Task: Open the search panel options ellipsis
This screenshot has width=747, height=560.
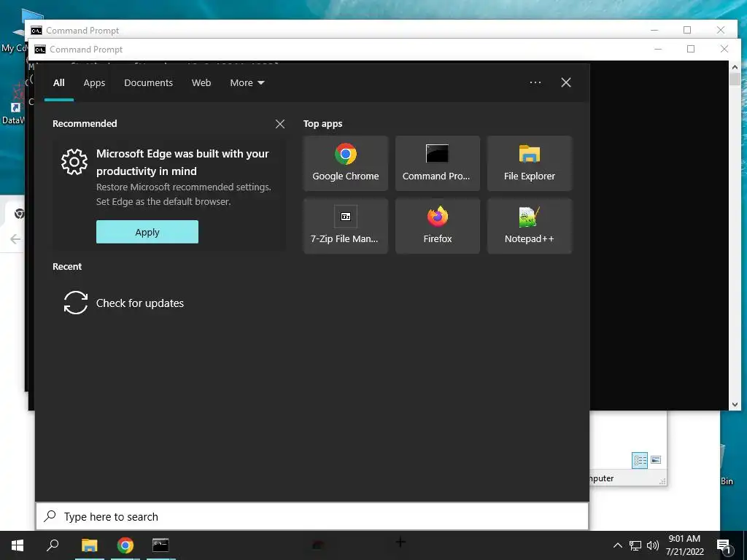Action: pos(535,82)
